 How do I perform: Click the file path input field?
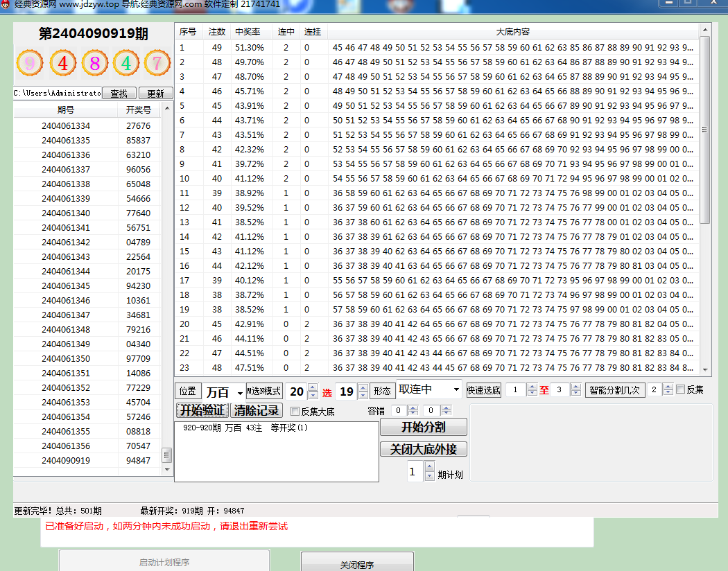58,93
